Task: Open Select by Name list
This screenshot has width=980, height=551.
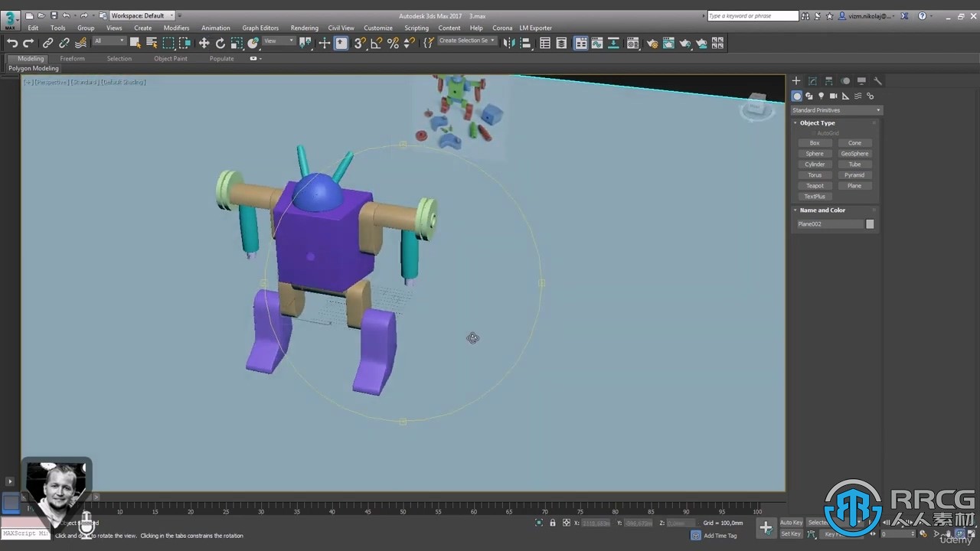Action: pyautogui.click(x=152, y=44)
